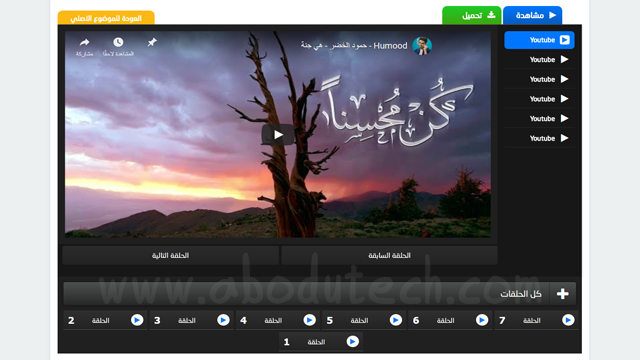
Task: Open الحلقة 7 label
Action: (532, 320)
